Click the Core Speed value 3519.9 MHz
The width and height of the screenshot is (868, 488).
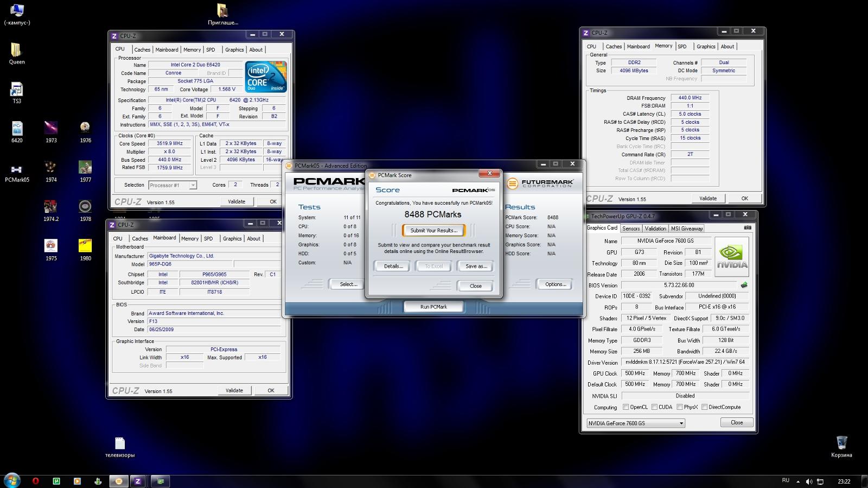tap(170, 143)
